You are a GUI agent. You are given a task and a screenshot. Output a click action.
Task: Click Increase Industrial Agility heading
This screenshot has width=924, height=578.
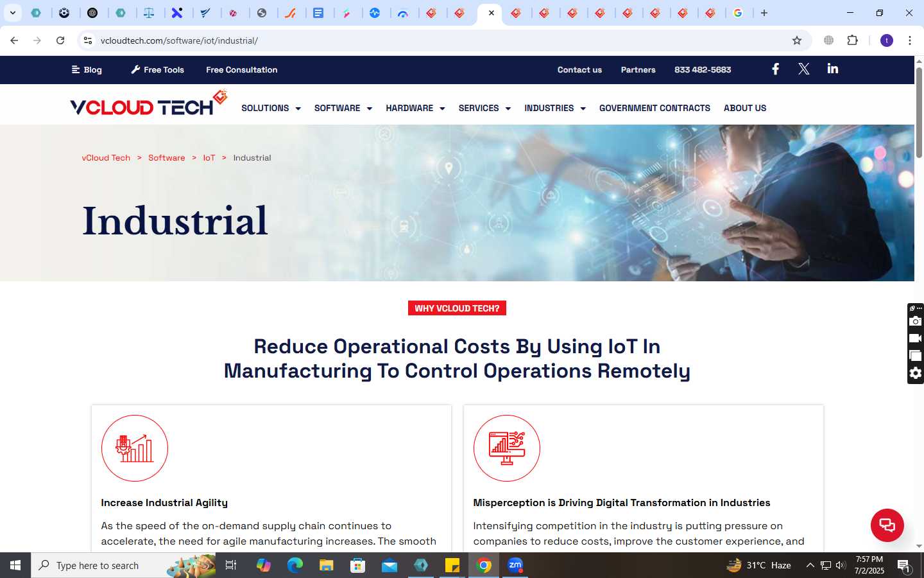coord(164,502)
